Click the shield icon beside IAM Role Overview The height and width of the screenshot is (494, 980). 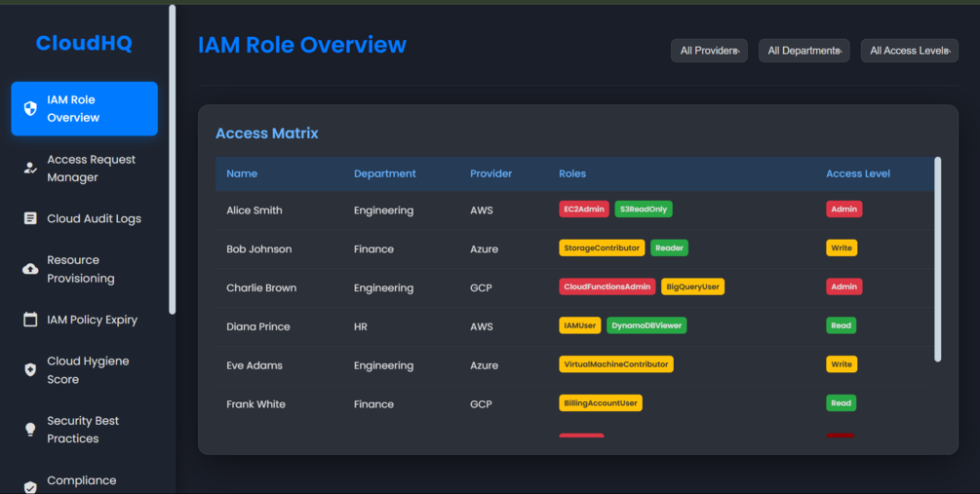click(30, 109)
